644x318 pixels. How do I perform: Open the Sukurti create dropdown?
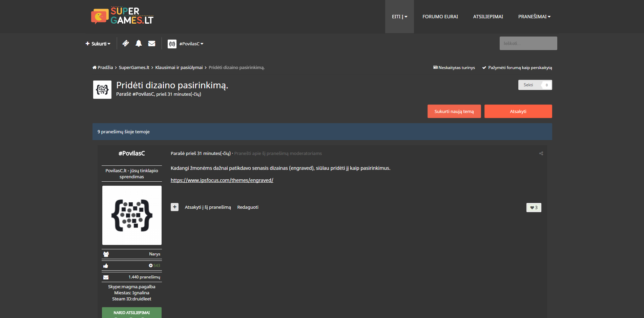click(98, 44)
